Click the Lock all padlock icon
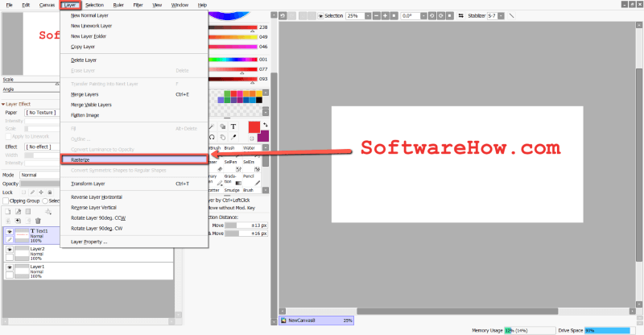The width and height of the screenshot is (644, 335). (50, 192)
